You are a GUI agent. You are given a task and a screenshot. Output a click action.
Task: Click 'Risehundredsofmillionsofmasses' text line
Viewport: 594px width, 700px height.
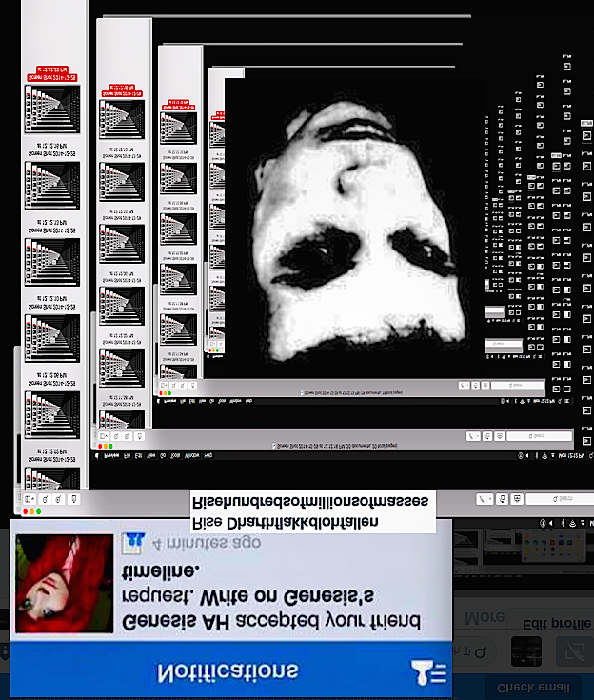(x=310, y=502)
